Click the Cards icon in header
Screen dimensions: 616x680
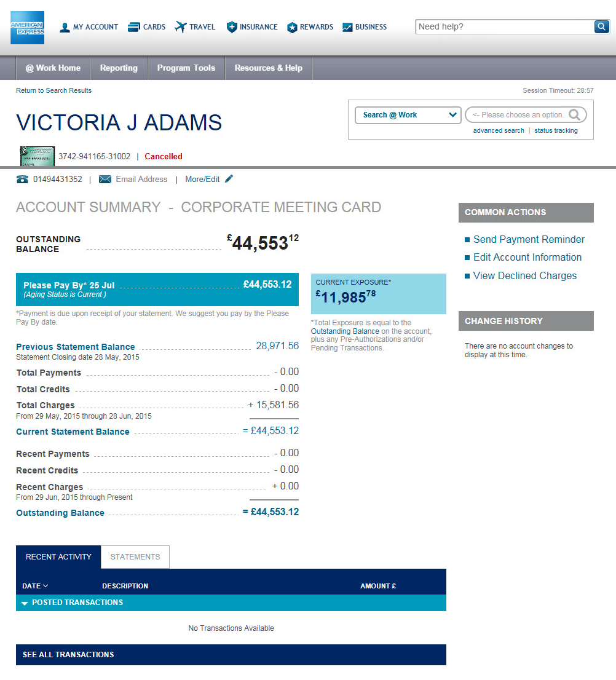[133, 27]
